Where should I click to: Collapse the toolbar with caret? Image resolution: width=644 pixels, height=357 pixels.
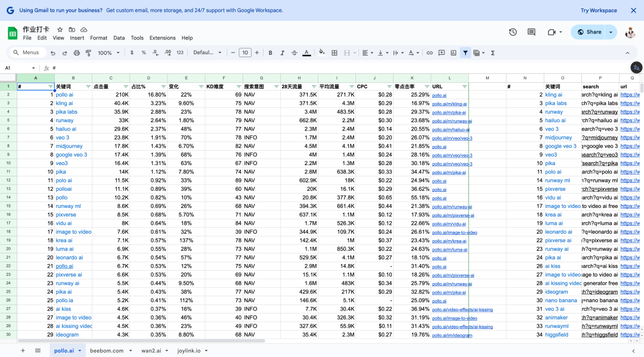point(627,53)
